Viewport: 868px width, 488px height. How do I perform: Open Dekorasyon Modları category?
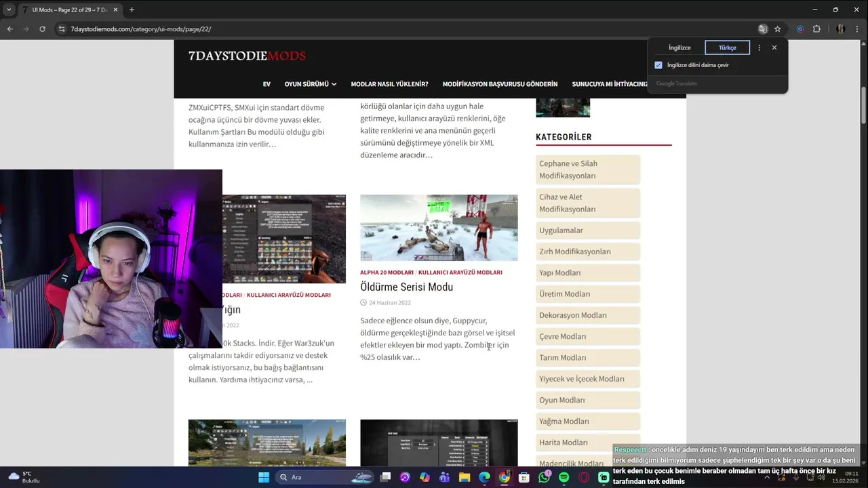coord(587,315)
